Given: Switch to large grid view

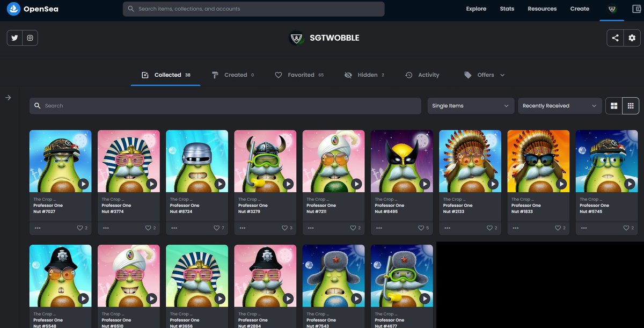Looking at the screenshot, I should [614, 106].
